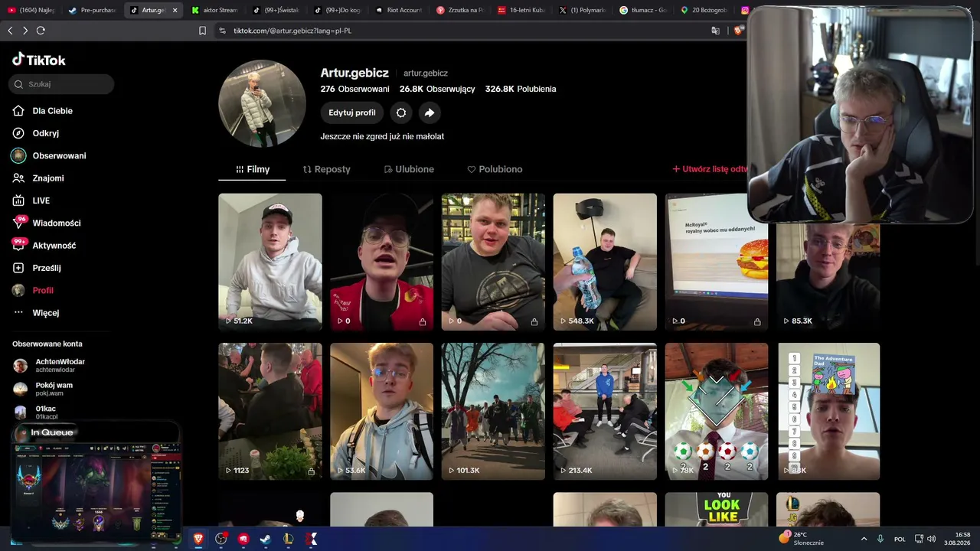Go to Obserwowani in sidebar

[x=49, y=155]
